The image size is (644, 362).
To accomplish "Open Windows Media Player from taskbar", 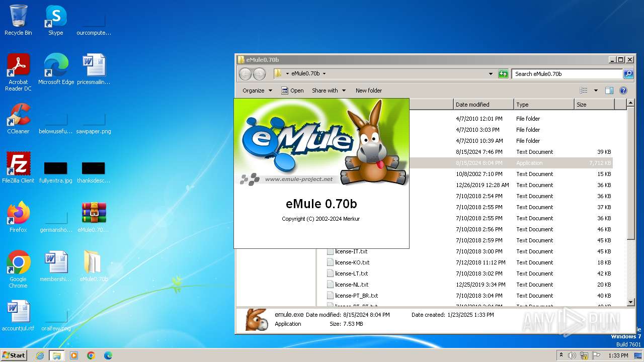I will (x=74, y=355).
